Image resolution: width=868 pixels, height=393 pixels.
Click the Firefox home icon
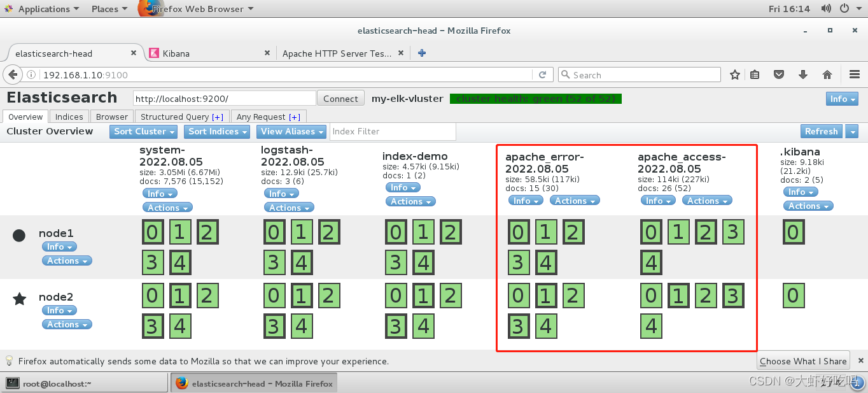[x=827, y=75]
